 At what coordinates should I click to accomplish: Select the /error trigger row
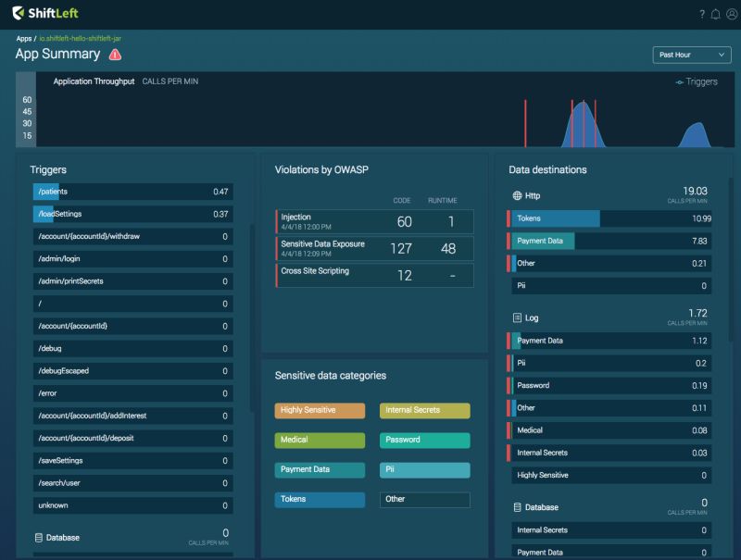point(133,393)
